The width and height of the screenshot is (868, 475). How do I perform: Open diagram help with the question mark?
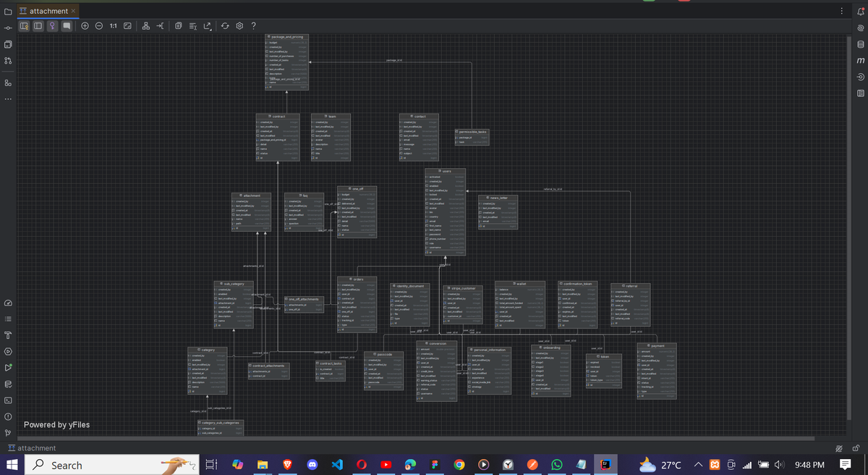(x=253, y=25)
